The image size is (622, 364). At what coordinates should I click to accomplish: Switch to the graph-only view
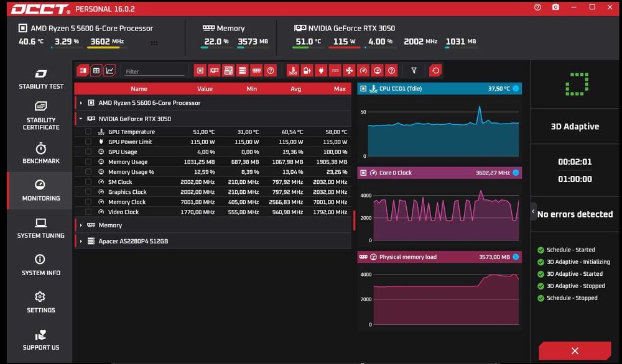[109, 71]
